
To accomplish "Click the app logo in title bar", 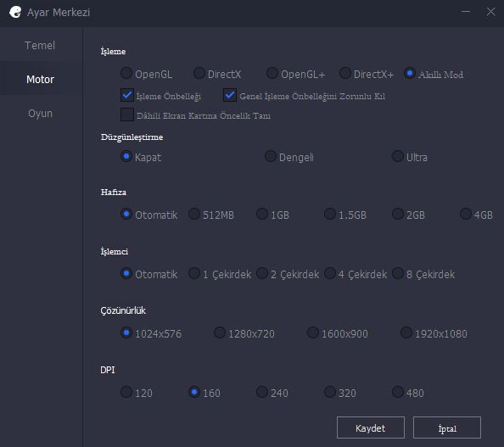I will click(15, 12).
